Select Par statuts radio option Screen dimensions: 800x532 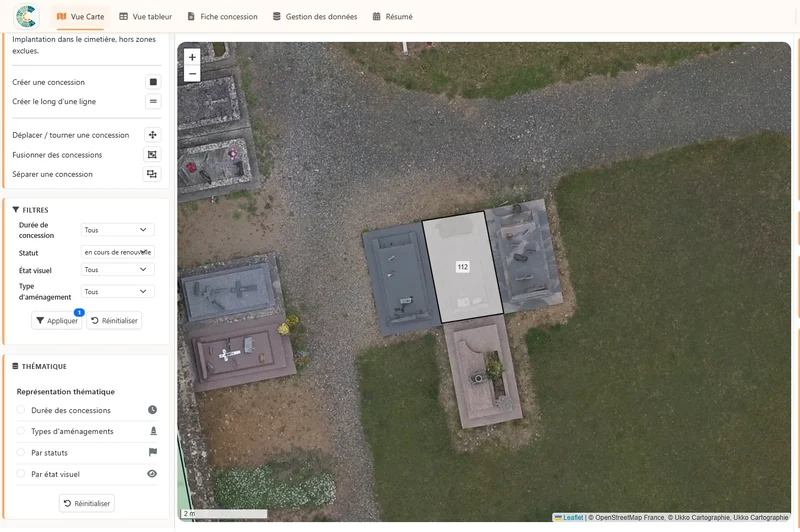coord(20,452)
